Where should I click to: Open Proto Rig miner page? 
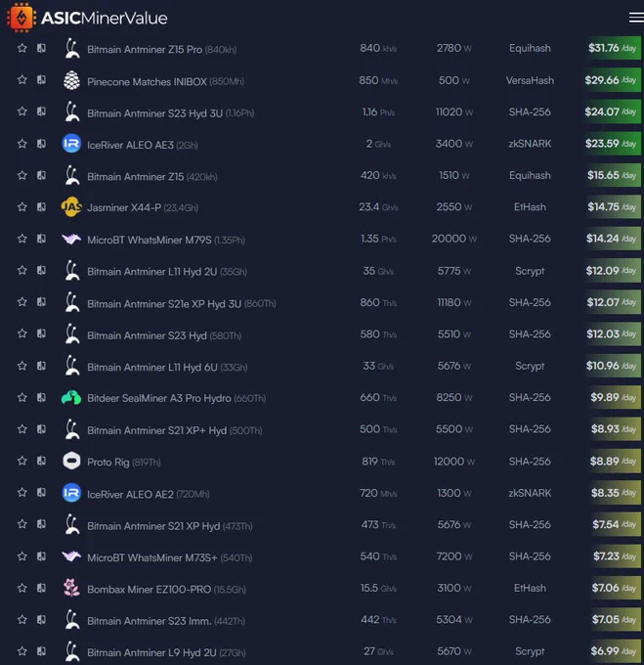124,463
